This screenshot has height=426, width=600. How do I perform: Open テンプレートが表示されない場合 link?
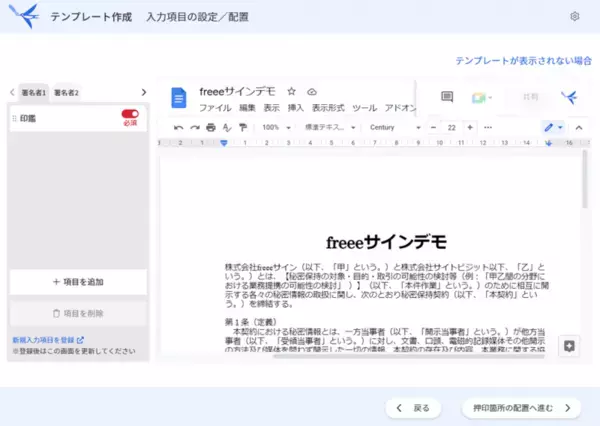523,60
